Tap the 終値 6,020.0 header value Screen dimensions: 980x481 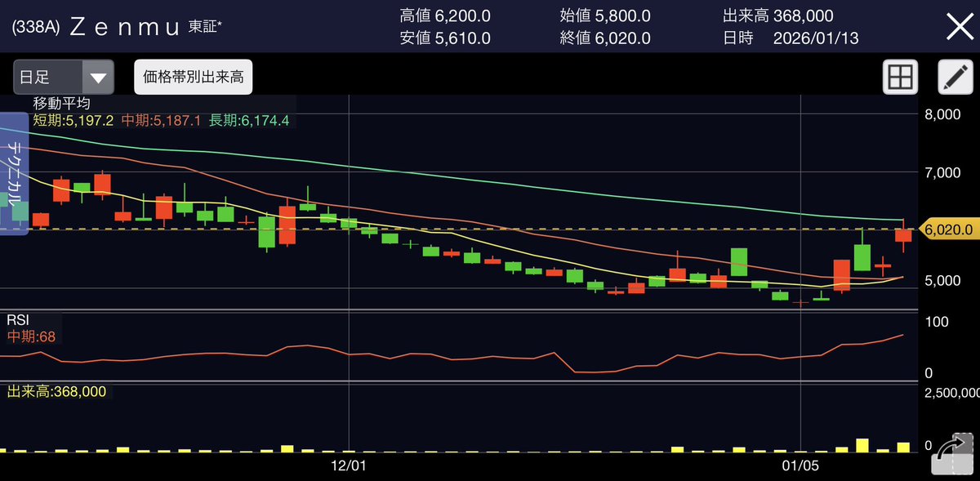605,38
